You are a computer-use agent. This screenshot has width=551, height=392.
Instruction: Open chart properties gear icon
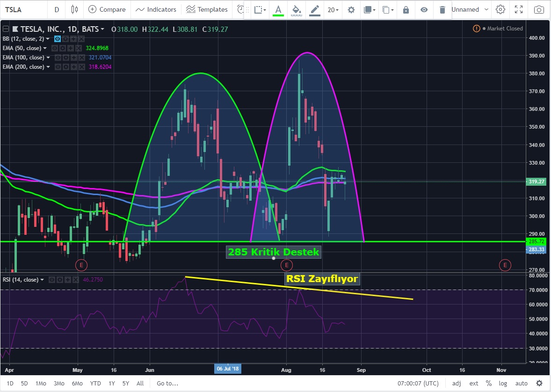[x=500, y=9]
